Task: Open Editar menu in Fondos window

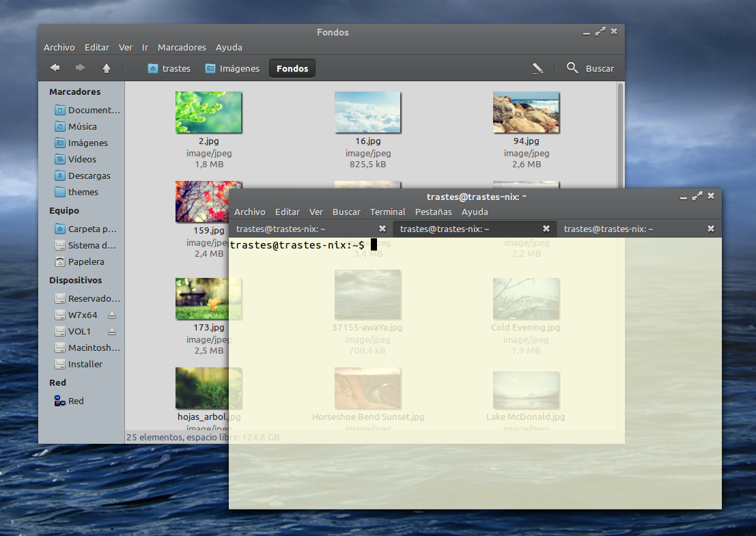Action: pos(97,47)
